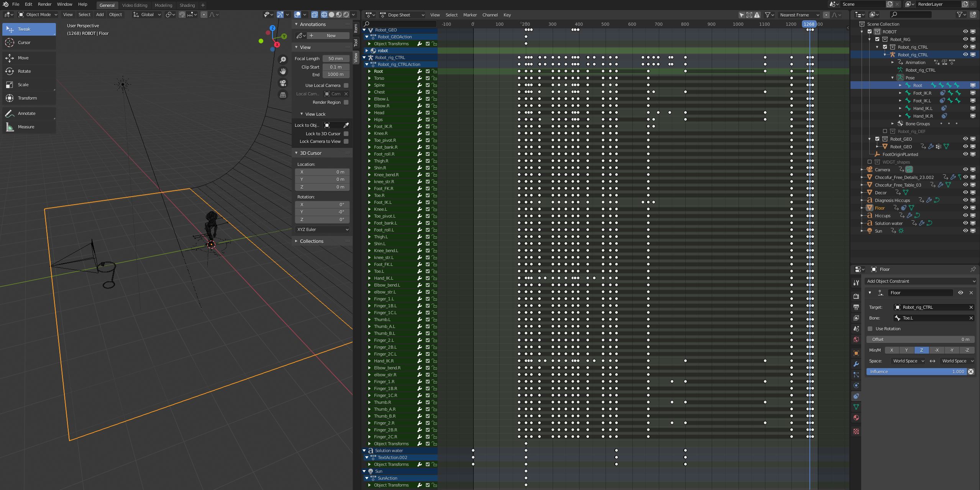The image size is (980, 490).
Task: Click the Influence slider
Action: coord(916,372)
